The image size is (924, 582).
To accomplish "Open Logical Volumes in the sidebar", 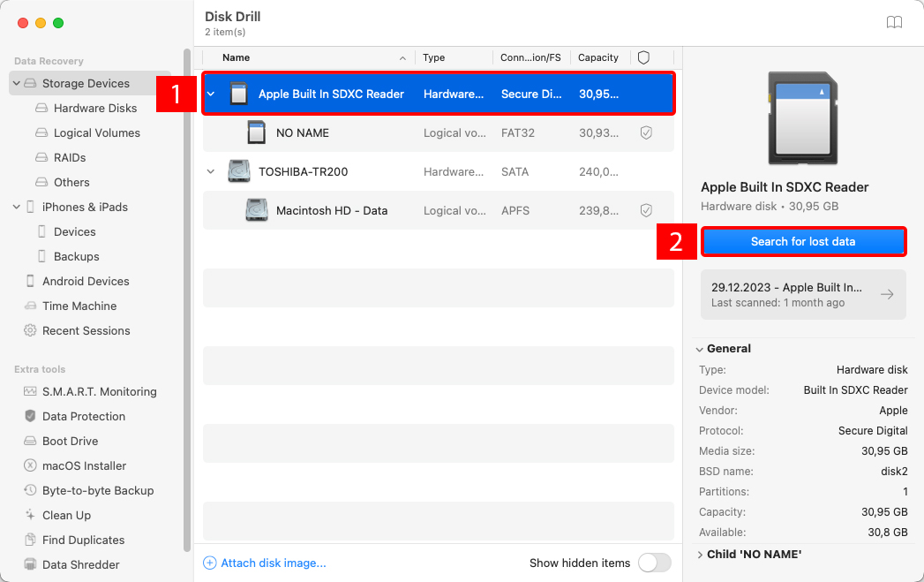I will tap(97, 132).
